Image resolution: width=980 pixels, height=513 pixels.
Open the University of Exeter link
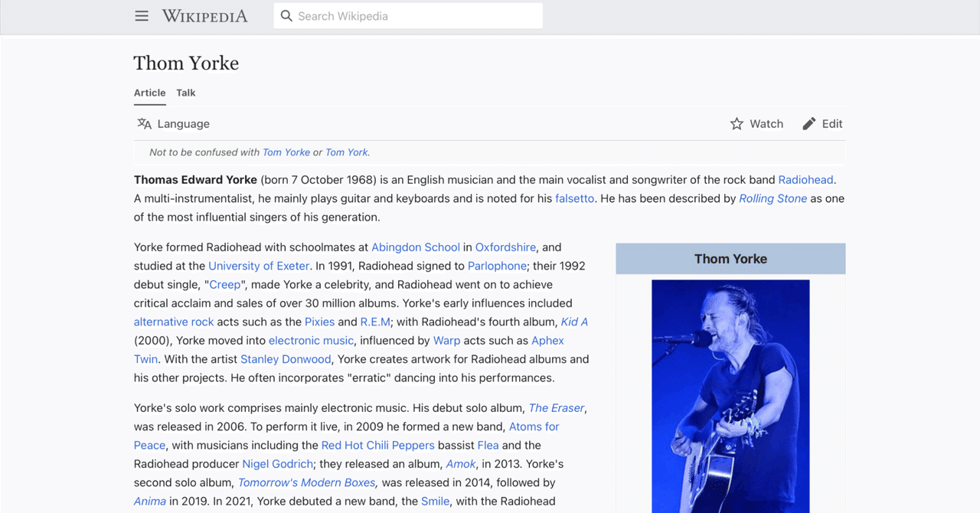(x=259, y=266)
